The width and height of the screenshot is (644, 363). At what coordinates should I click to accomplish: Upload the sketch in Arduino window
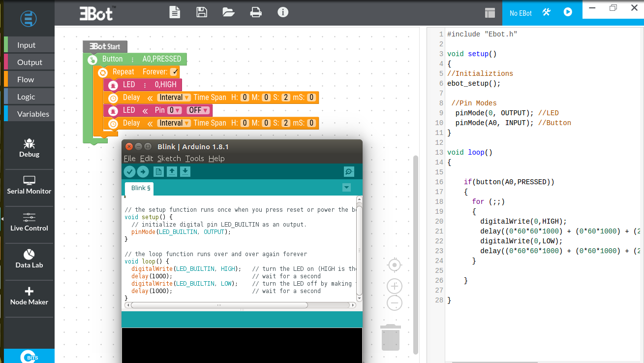tap(143, 171)
